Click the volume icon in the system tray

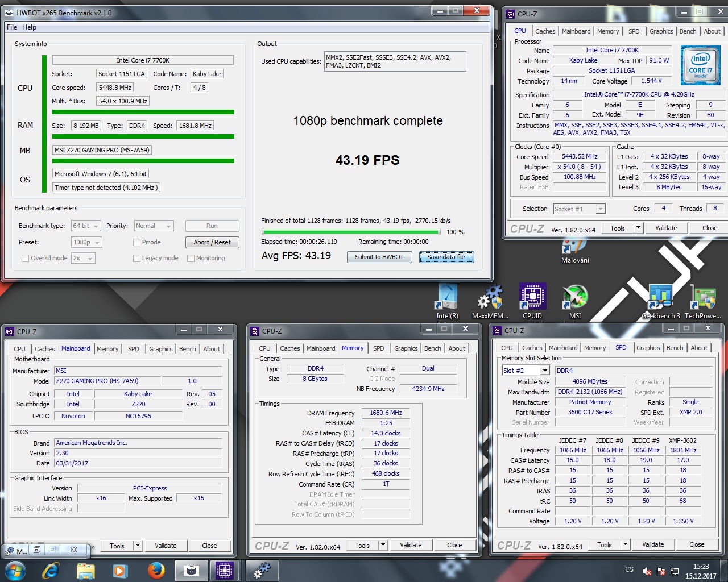pyautogui.click(x=647, y=571)
